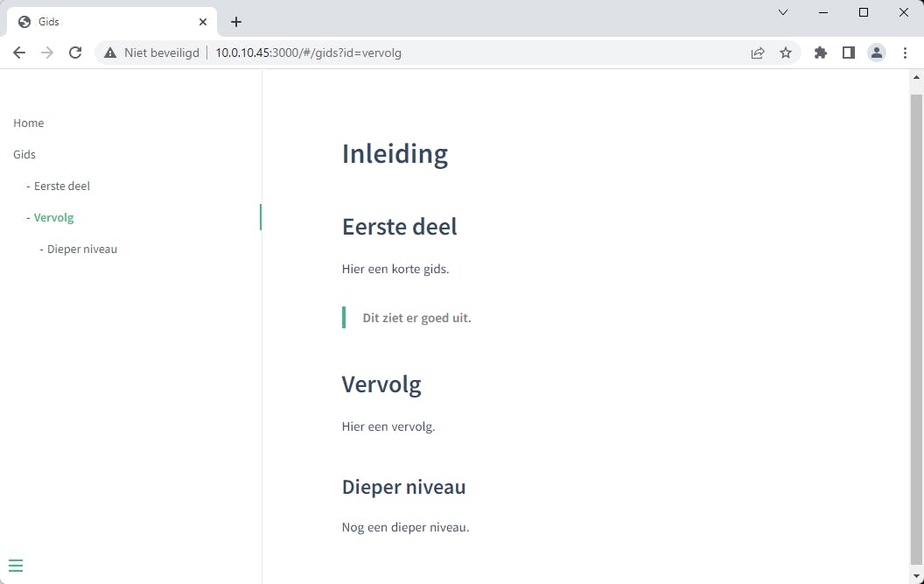Viewport: 924px width, 584px height.
Task: Select the Gids browser tab
Action: point(105,21)
